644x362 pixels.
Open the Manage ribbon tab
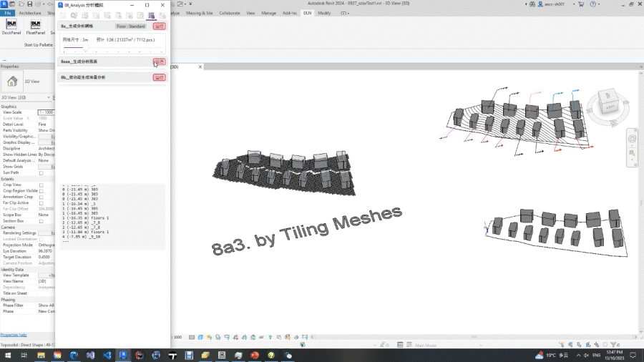pyautogui.click(x=268, y=13)
